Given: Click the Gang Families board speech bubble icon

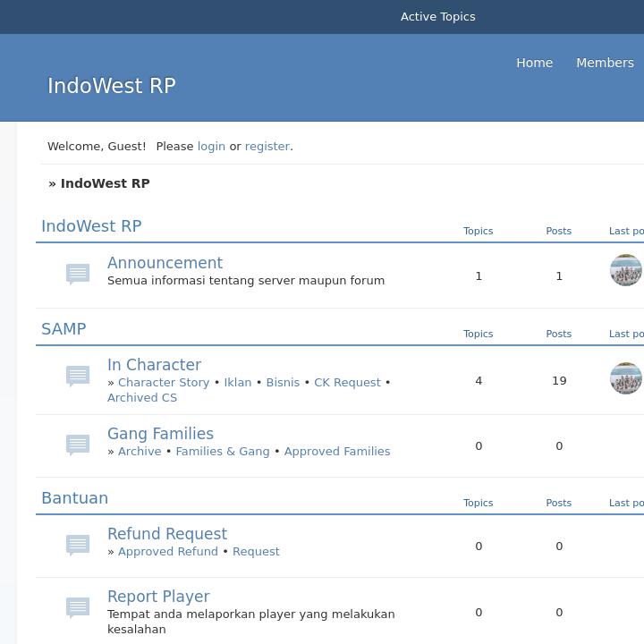Looking at the screenshot, I should click(x=78, y=445).
